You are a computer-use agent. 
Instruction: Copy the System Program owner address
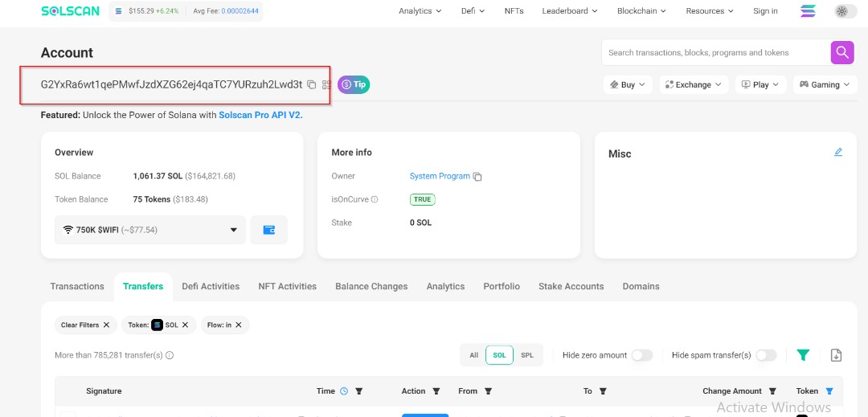click(x=477, y=177)
